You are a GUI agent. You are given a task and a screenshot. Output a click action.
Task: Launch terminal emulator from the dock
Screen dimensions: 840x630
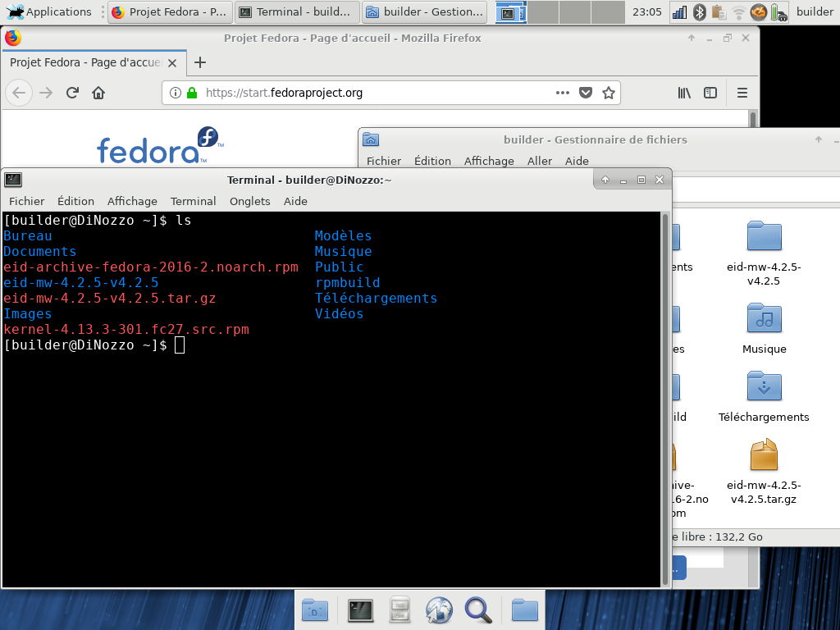pos(360,610)
